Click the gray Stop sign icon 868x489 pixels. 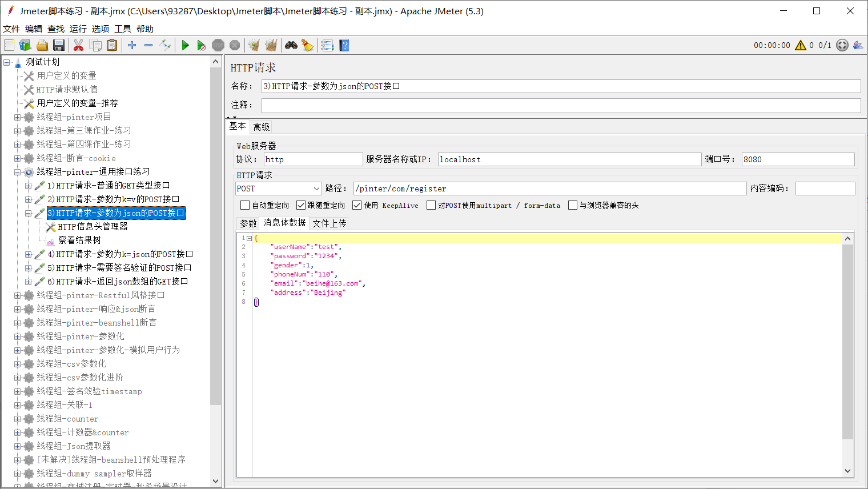click(x=218, y=45)
